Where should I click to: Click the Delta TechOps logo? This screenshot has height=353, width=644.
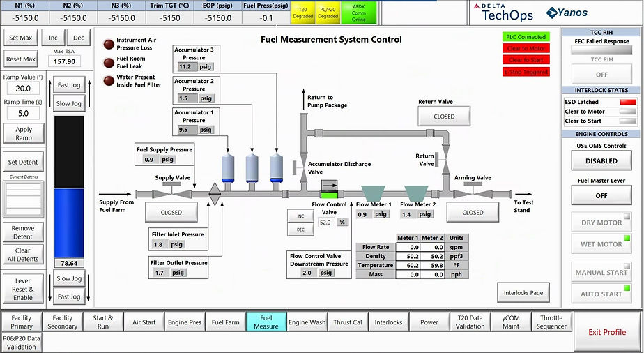click(x=503, y=12)
